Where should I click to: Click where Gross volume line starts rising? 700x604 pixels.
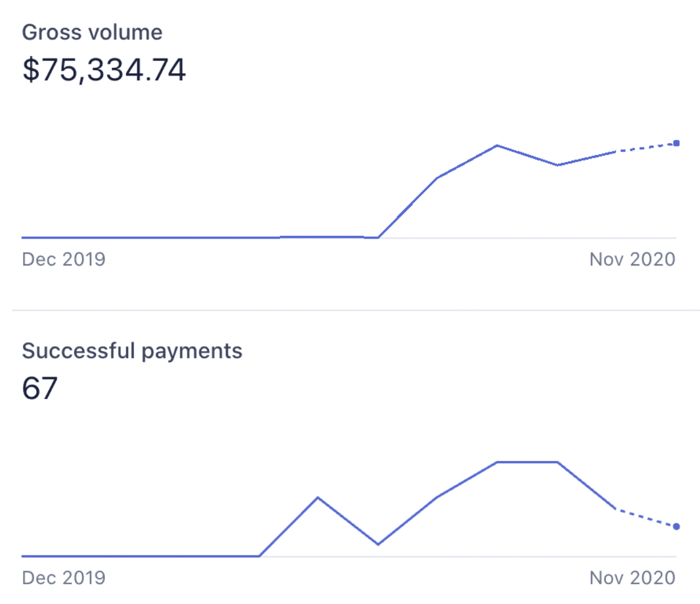click(x=378, y=237)
